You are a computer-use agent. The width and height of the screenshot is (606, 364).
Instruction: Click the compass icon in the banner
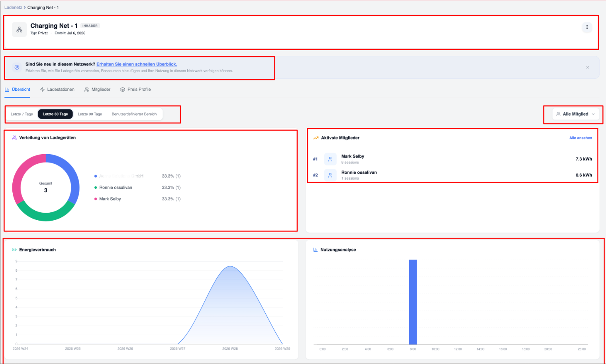(x=17, y=67)
